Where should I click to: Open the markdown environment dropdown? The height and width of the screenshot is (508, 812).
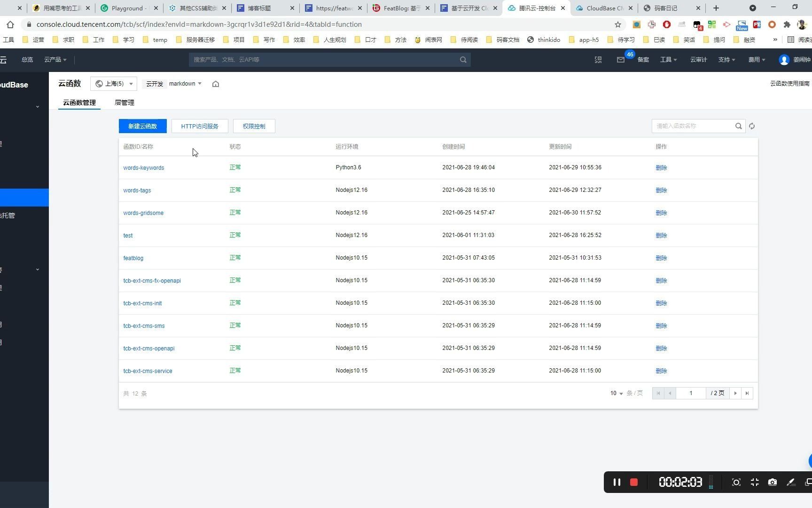pos(185,84)
